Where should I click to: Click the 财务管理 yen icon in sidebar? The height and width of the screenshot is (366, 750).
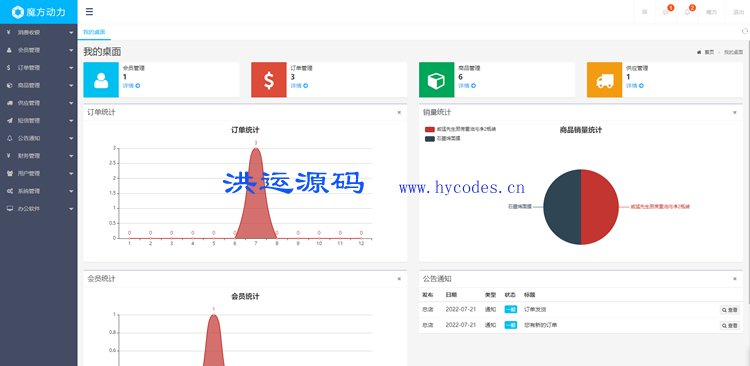10,155
